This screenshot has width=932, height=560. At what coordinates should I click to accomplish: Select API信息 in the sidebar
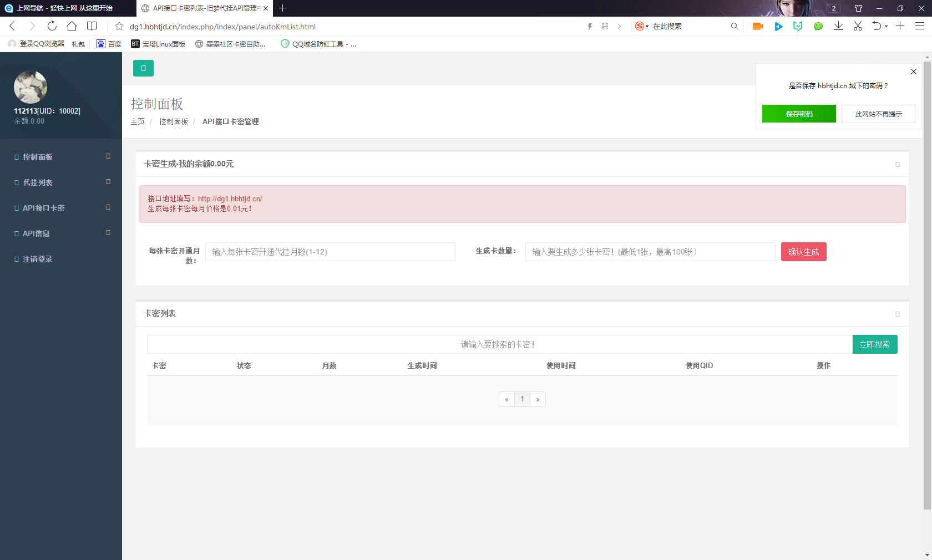(x=36, y=233)
